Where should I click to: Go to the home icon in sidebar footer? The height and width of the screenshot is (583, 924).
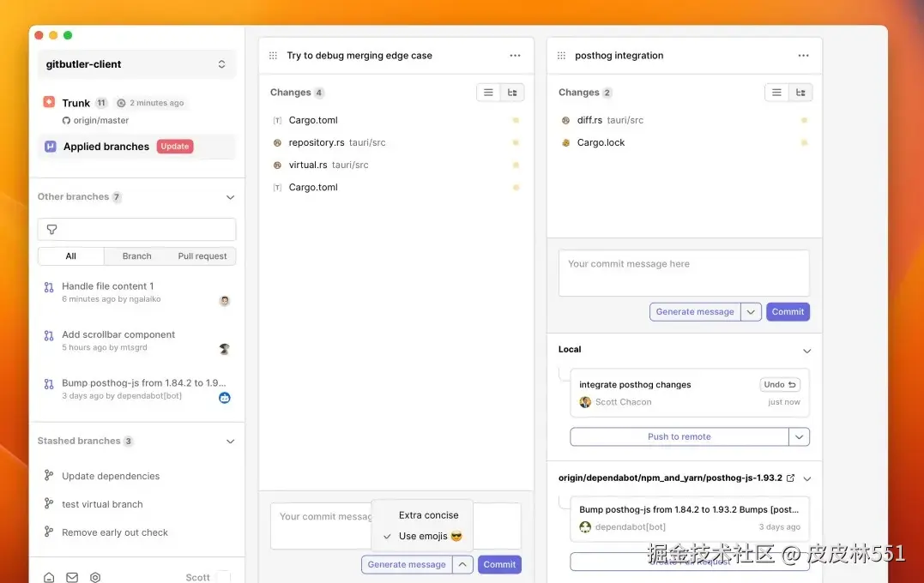49,577
